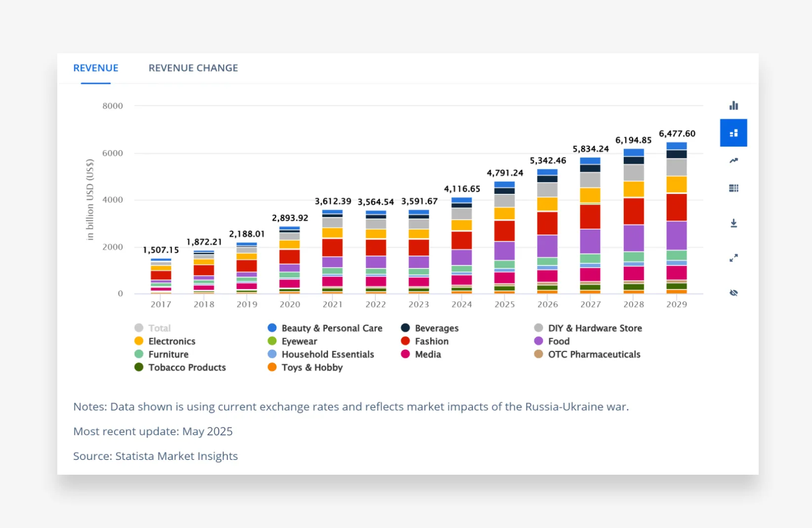Toggle the Beverages legend entry
Viewport: 812px width, 528px height.
point(436,328)
